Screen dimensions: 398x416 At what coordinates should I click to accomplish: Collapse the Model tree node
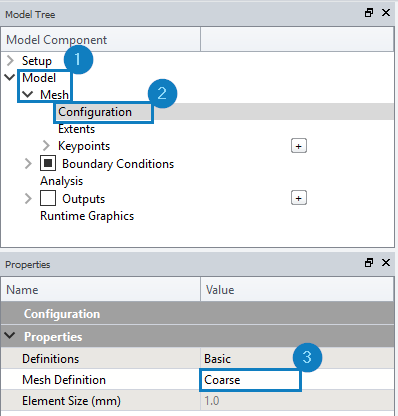[x=10, y=78]
